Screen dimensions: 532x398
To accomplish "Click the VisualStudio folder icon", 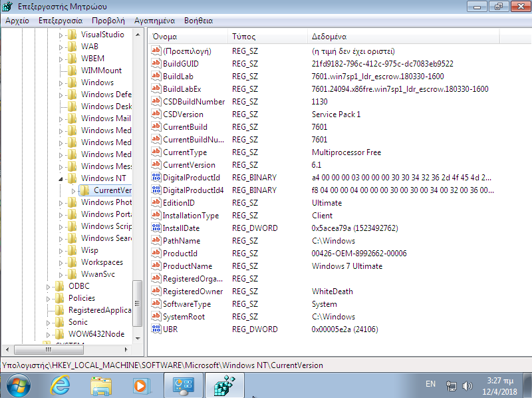I will (72, 35).
